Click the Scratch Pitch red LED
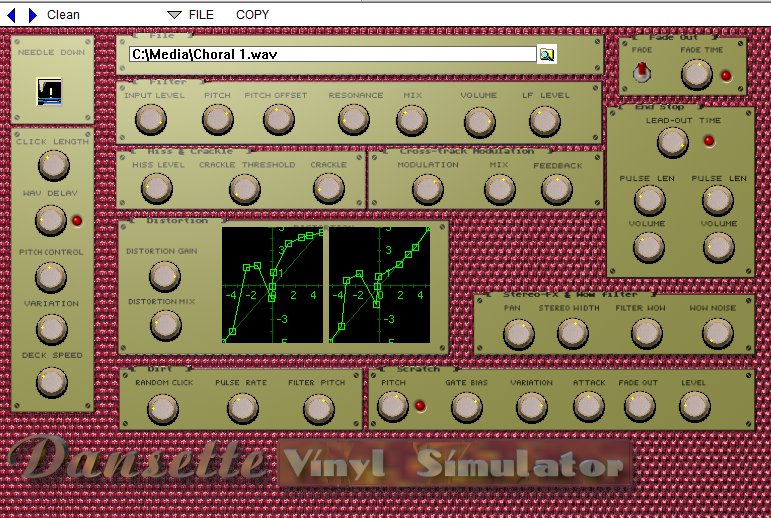This screenshot has height=518, width=771. [x=420, y=406]
